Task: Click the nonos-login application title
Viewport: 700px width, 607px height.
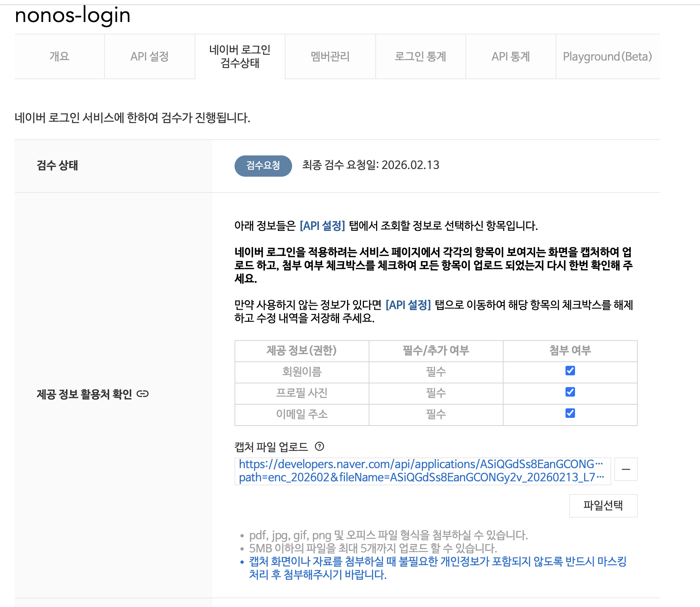Action: 73,15
